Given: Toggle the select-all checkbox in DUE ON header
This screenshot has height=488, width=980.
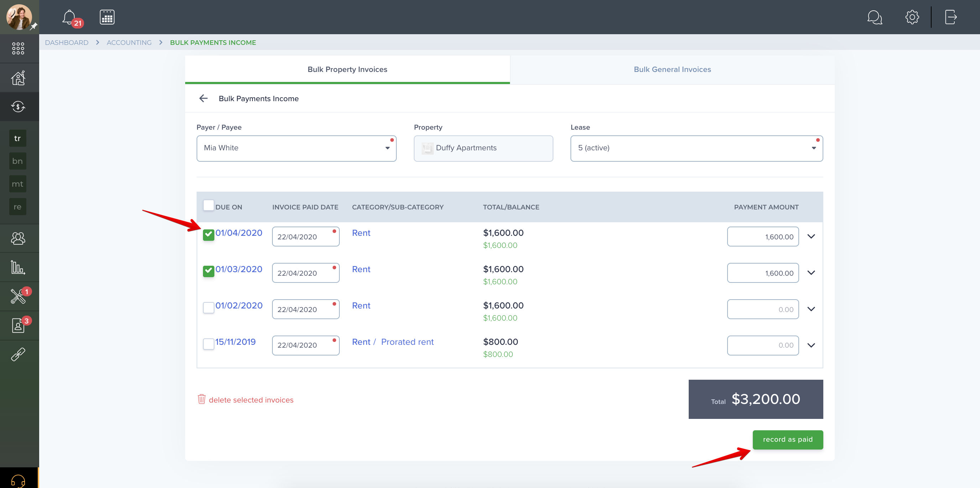Looking at the screenshot, I should 208,205.
